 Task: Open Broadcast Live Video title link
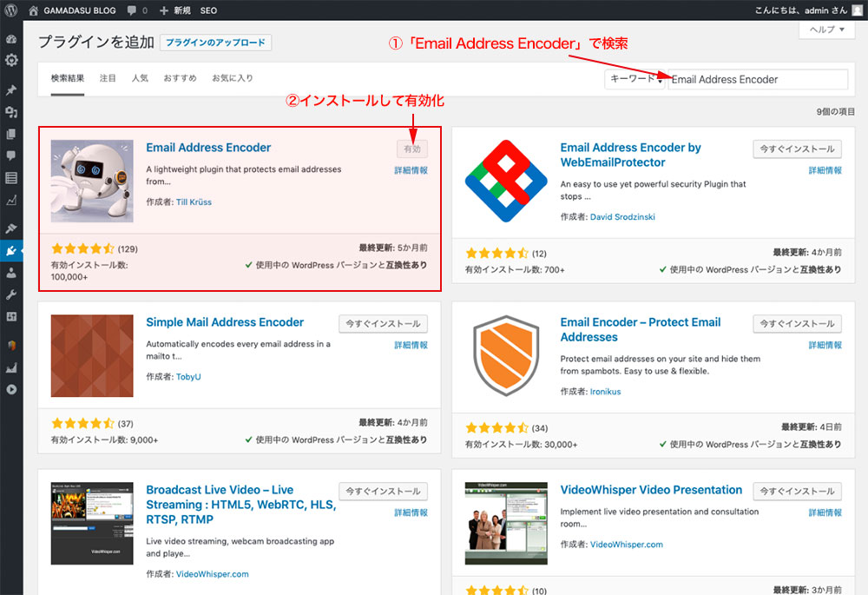[x=240, y=505]
